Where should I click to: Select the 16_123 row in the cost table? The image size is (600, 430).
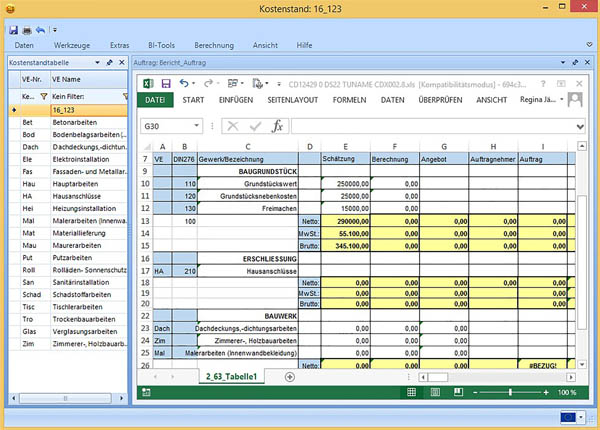pos(68,110)
